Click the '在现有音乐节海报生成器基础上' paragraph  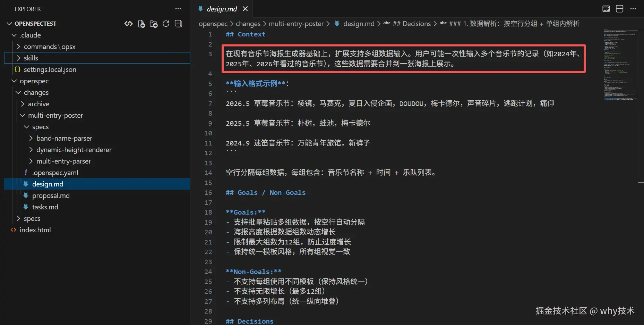(404, 59)
